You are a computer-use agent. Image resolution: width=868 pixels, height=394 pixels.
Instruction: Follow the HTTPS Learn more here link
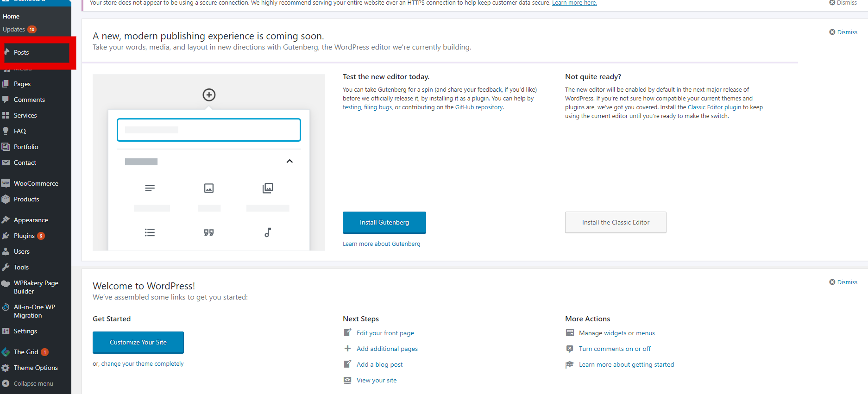point(574,3)
